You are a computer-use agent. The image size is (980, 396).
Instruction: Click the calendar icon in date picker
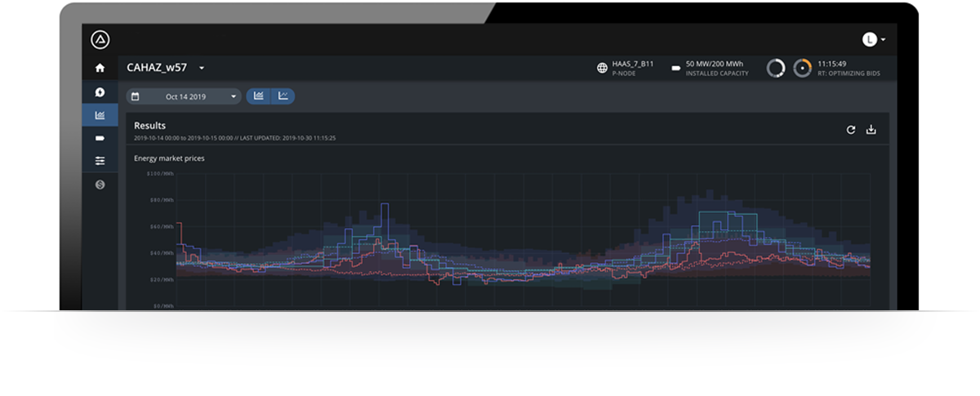[136, 96]
